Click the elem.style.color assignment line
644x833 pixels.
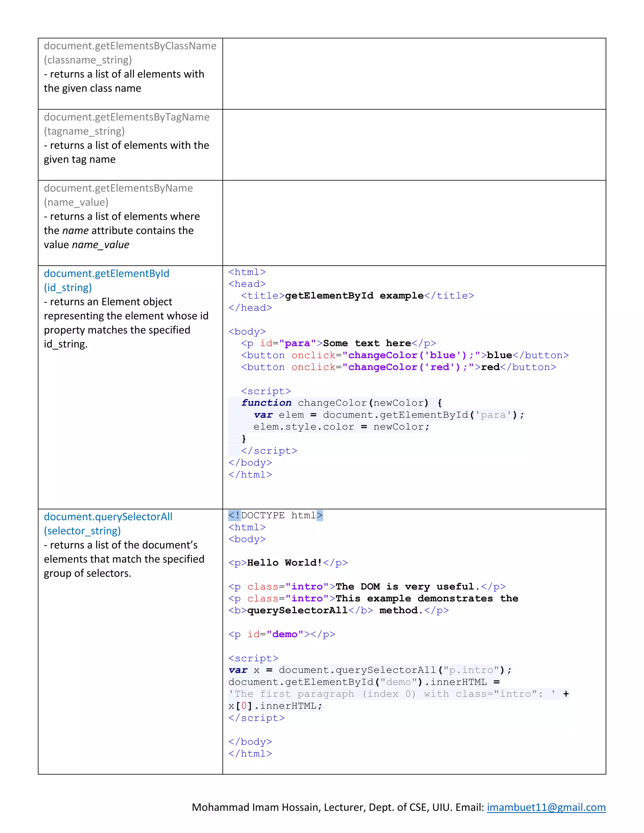click(x=341, y=427)
